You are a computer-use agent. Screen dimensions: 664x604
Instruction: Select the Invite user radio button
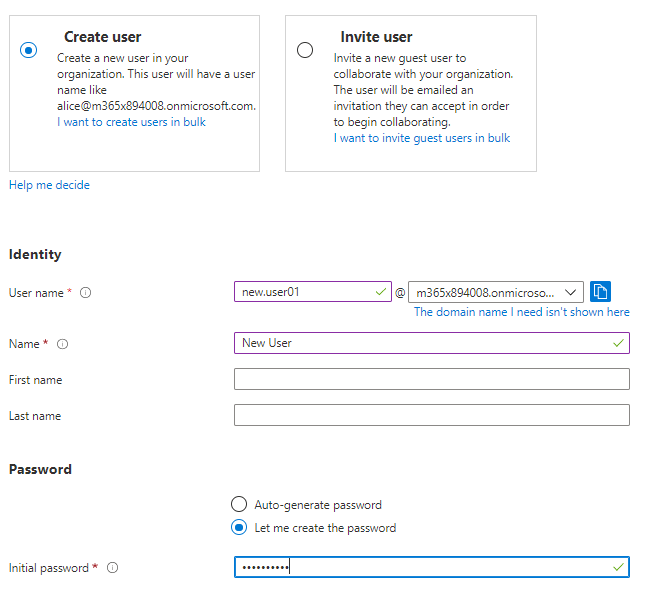click(305, 50)
